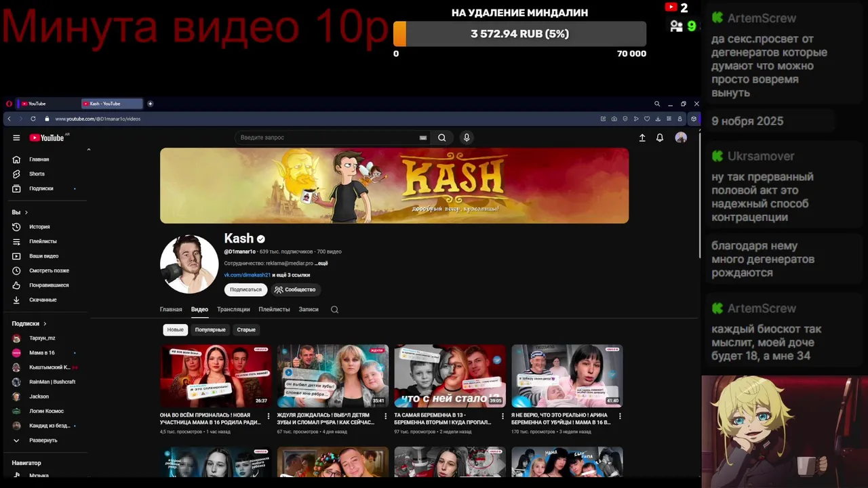Image resolution: width=868 pixels, height=488 pixels.
Task: Open Логин Космос subscription channel
Action: click(45, 411)
